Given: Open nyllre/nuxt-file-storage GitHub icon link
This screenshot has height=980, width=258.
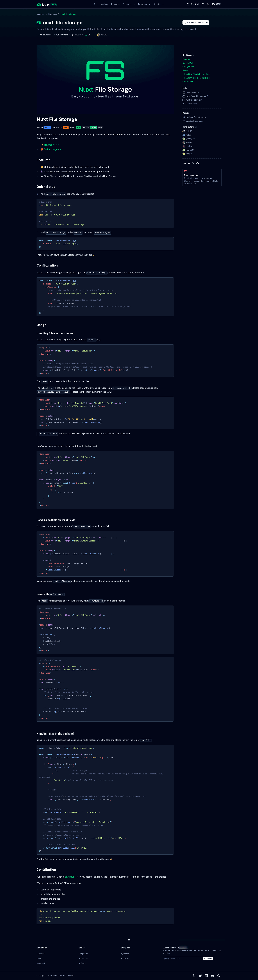Looking at the screenshot, I should pyautogui.click(x=184, y=96).
